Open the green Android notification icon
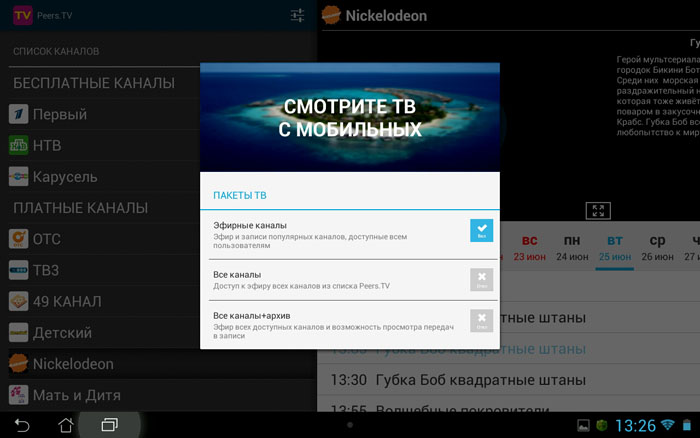Viewport: 700px width, 438px height. point(602,425)
